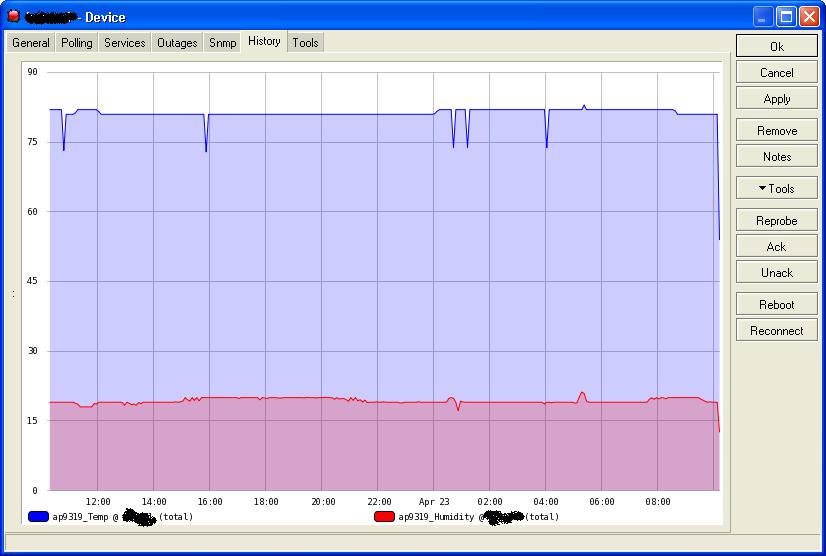This screenshot has width=826, height=556.
Task: Open device Notes
Action: tap(776, 157)
